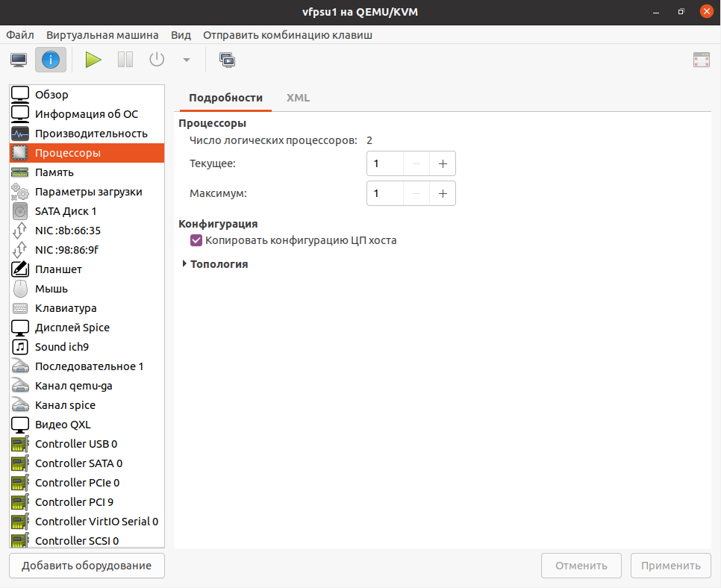Click the Видео QXL monitor icon
Image resolution: width=721 pixels, height=588 pixels.
(x=20, y=425)
